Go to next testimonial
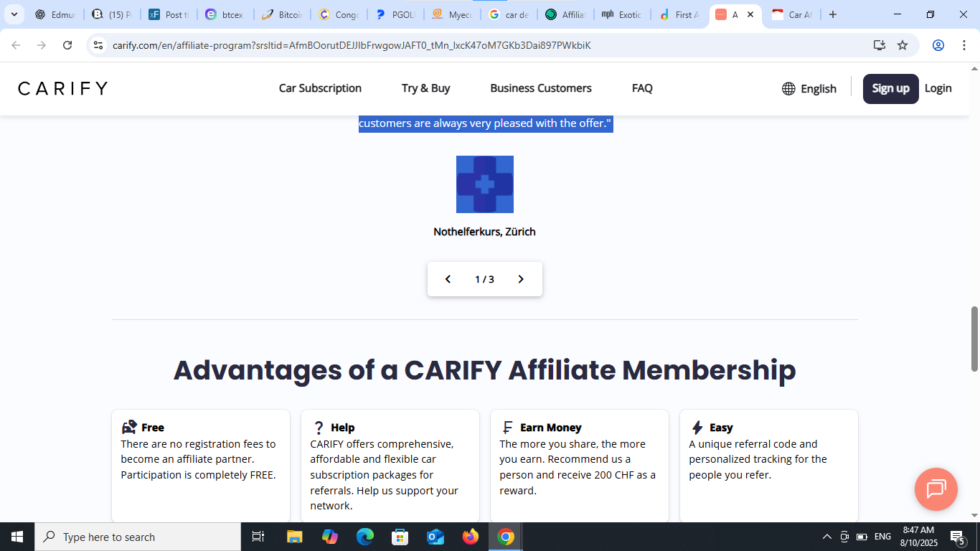The height and width of the screenshot is (551, 980). pyautogui.click(x=521, y=279)
